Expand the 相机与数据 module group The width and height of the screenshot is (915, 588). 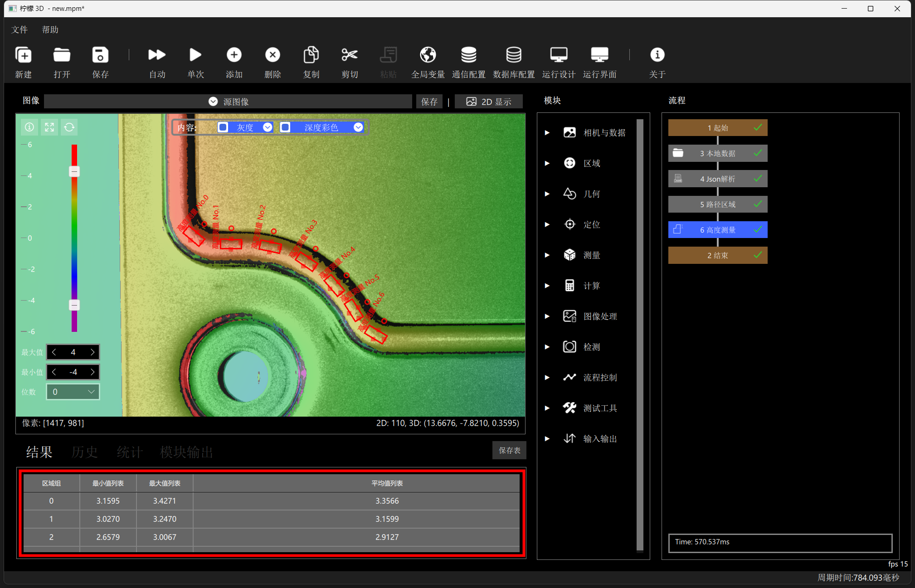pyautogui.click(x=547, y=132)
